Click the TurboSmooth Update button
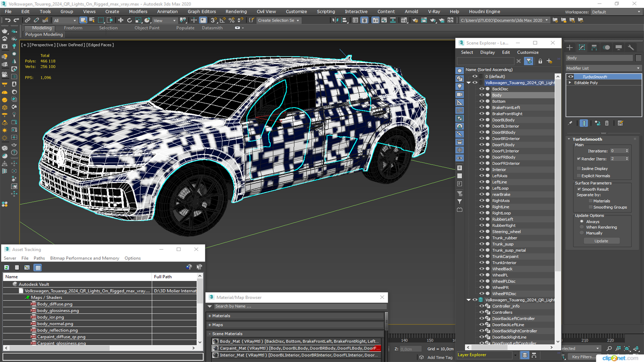Screen dimensions: 644x362 point(601,241)
